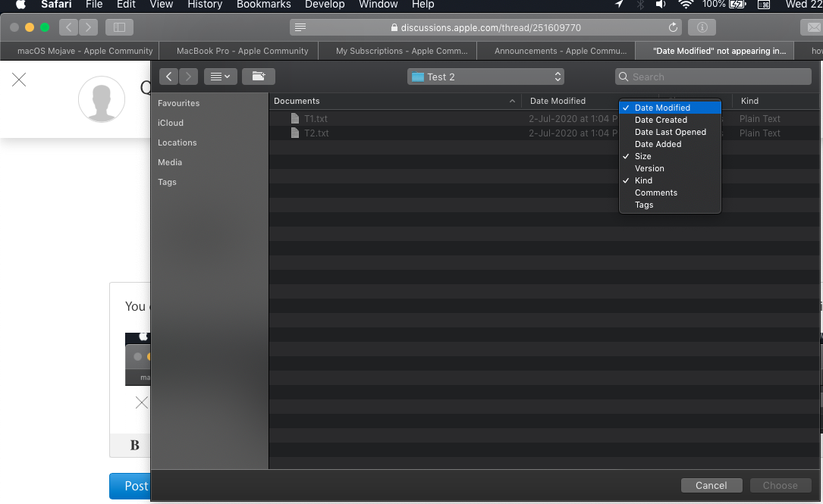This screenshot has height=504, width=823.
Task: Open the Bookmarks menu
Action: (263, 5)
